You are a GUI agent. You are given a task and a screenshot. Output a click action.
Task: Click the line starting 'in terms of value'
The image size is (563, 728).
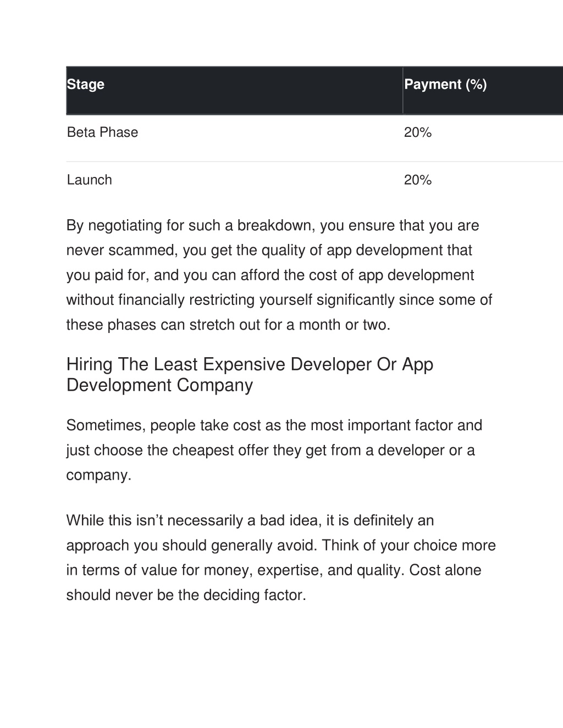tap(274, 570)
